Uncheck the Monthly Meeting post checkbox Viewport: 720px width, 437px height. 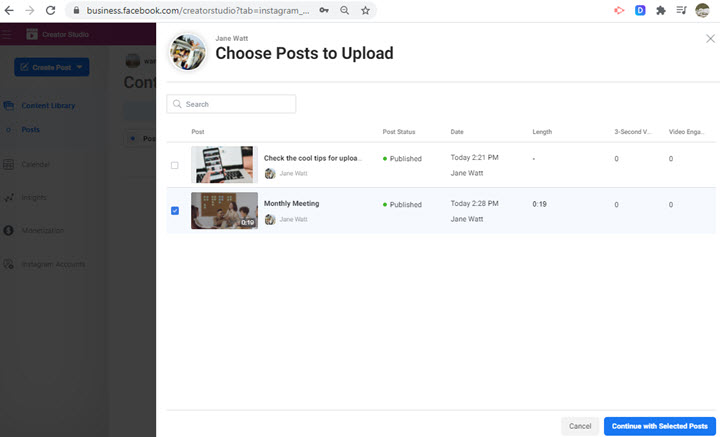(175, 211)
